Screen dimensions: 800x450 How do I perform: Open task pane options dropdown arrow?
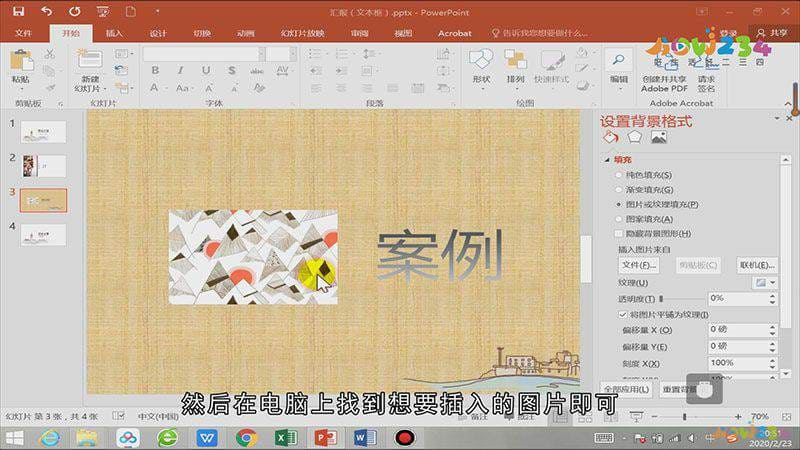[777, 118]
